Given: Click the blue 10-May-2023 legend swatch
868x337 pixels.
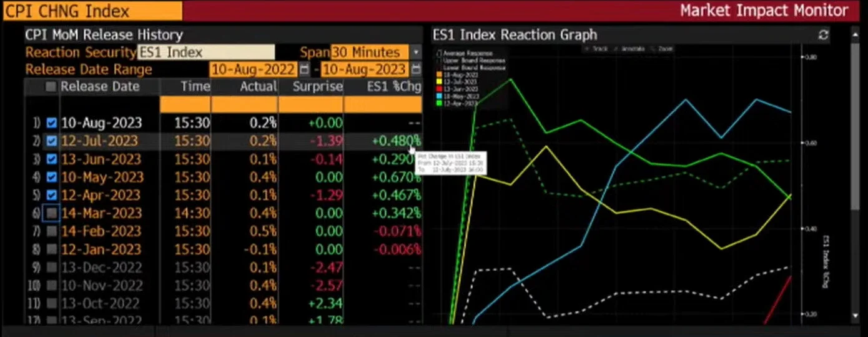Looking at the screenshot, I should [x=440, y=96].
